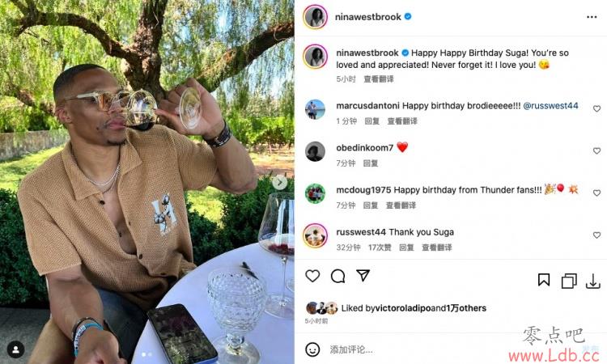
Task: Open comments via the speech bubble icon
Action: (338, 276)
